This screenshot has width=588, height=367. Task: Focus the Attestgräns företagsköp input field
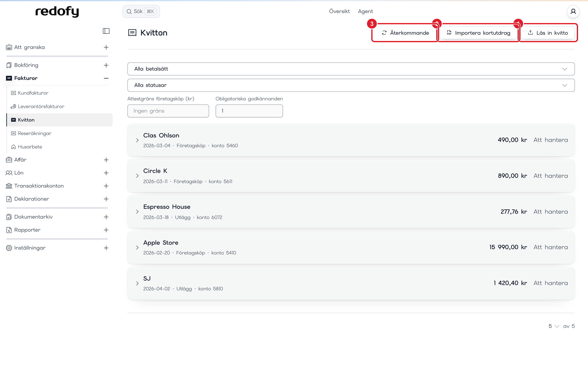pos(168,111)
